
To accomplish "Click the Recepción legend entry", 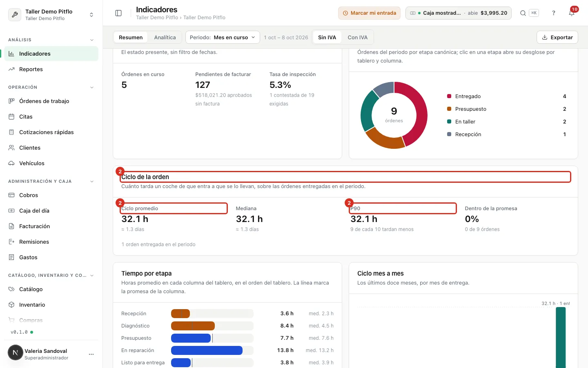I will (x=507, y=134).
